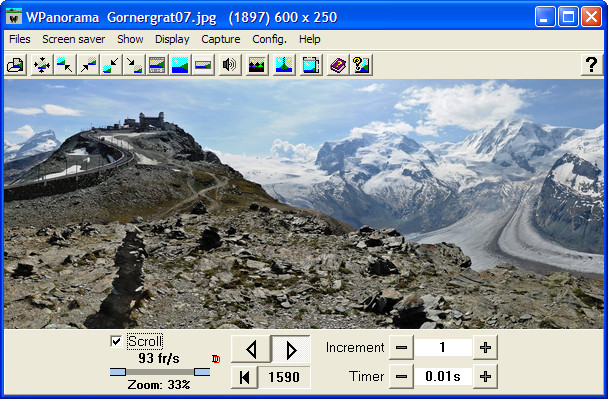
Task: Click the move-to-upper-right corner toolbar icon
Action: 88,65
